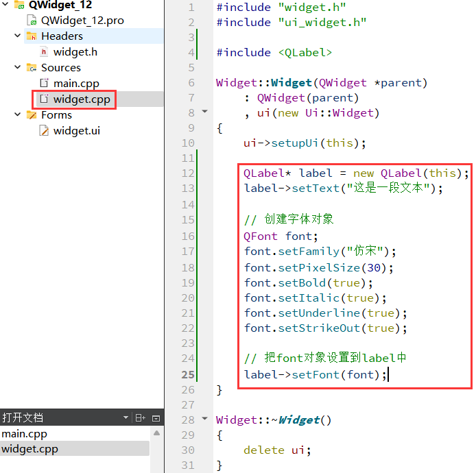Click the #include <QLabel> line
Screen dimensions: 476x473
click(274, 53)
